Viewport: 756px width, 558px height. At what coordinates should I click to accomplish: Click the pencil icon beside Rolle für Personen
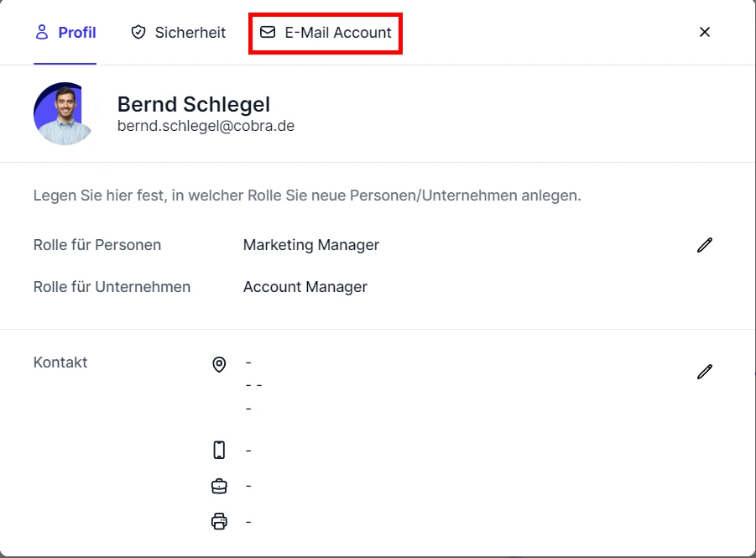pos(704,245)
